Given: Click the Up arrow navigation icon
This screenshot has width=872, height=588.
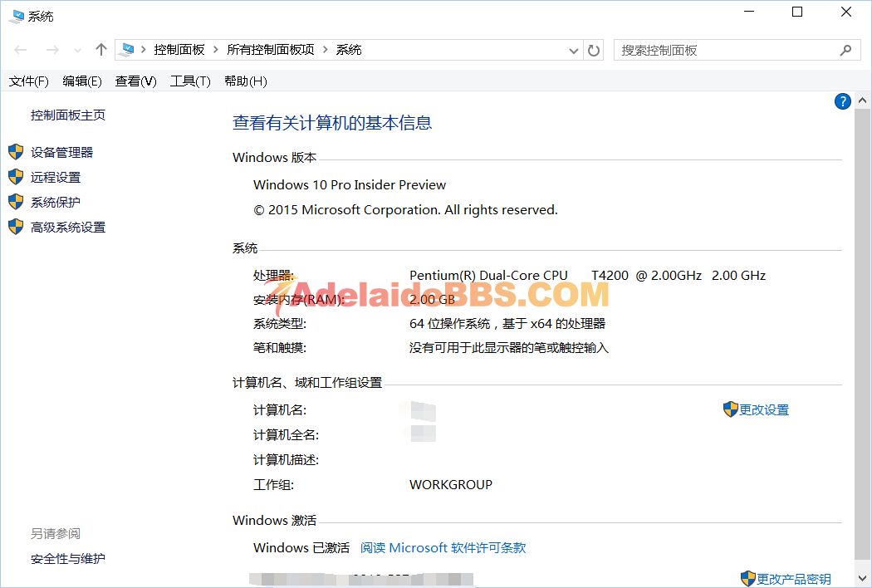Looking at the screenshot, I should [x=101, y=50].
